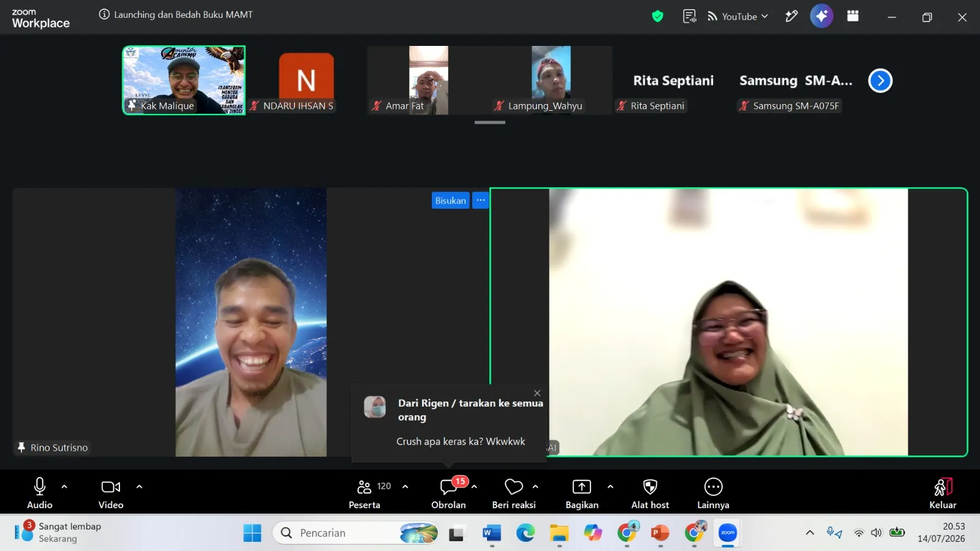Viewport: 980px width, 551px height.
Task: Toggle the Audio microphone mute
Action: (x=40, y=493)
